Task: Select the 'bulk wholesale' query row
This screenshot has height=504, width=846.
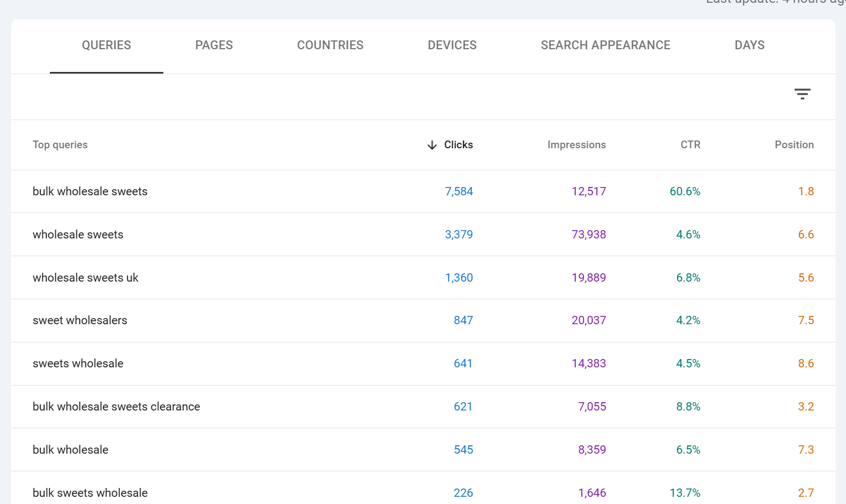Action: (x=70, y=450)
